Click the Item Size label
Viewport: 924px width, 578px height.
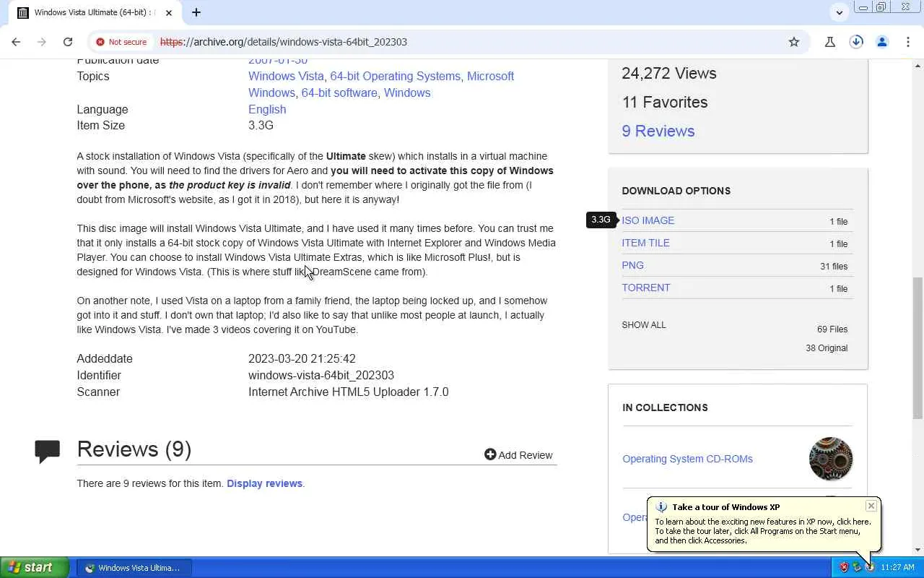point(101,125)
